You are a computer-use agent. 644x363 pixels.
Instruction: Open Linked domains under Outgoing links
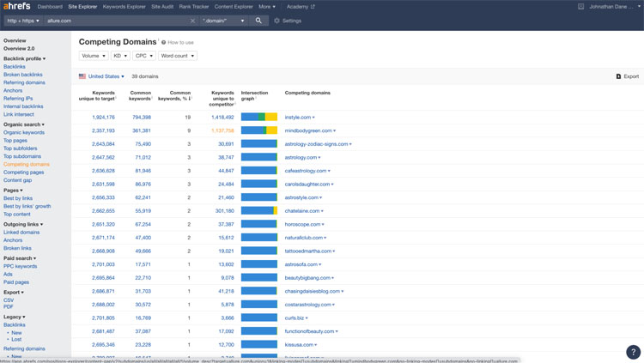pos(21,233)
